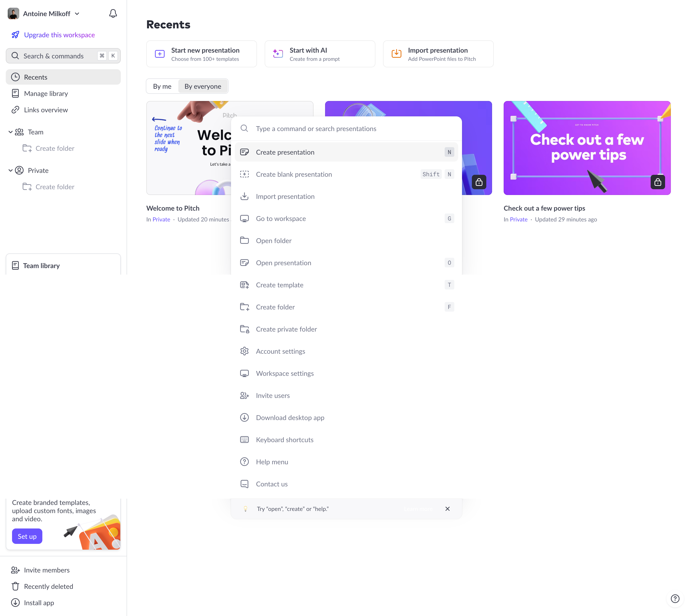
Task: Click the Team library heading
Action: coord(41,266)
